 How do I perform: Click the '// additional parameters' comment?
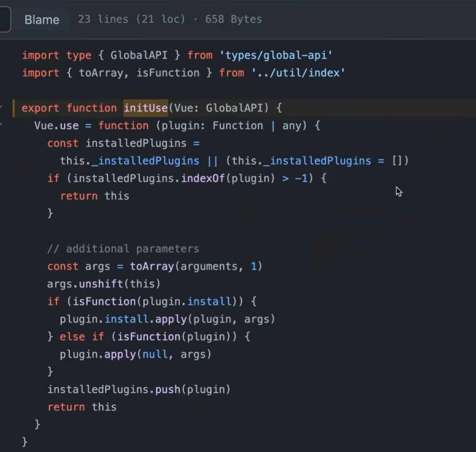123,249
